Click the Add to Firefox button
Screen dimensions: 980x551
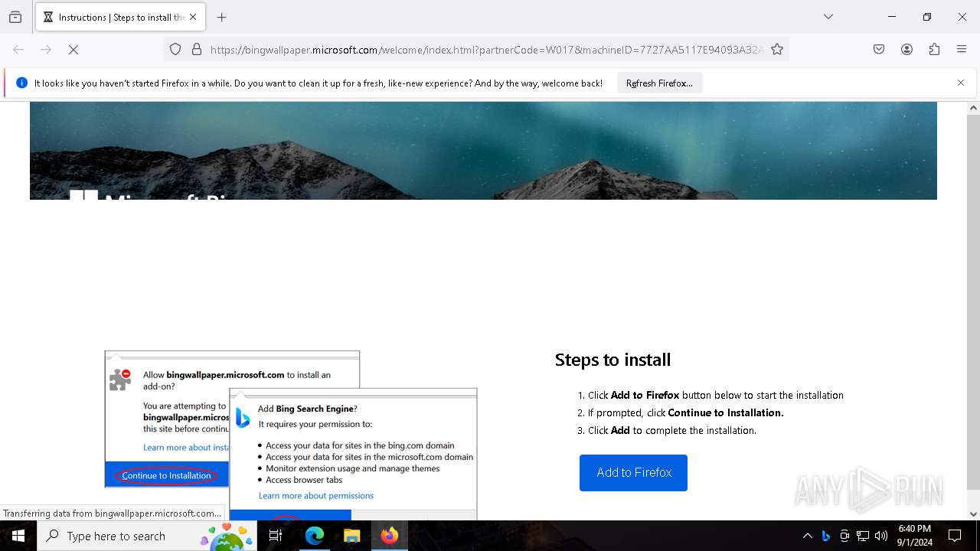(633, 473)
